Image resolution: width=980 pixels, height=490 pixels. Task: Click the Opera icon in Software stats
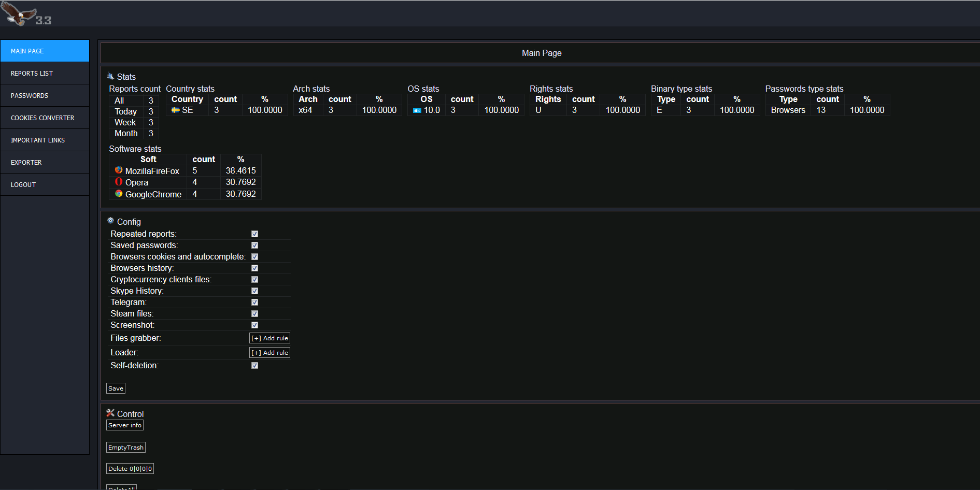pos(119,182)
